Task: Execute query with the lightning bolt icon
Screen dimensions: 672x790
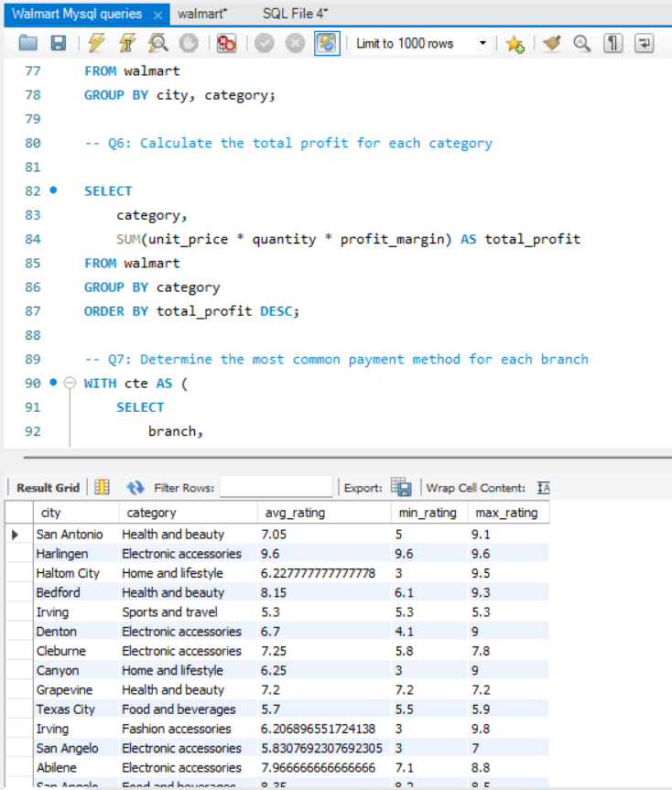Action: tap(97, 43)
